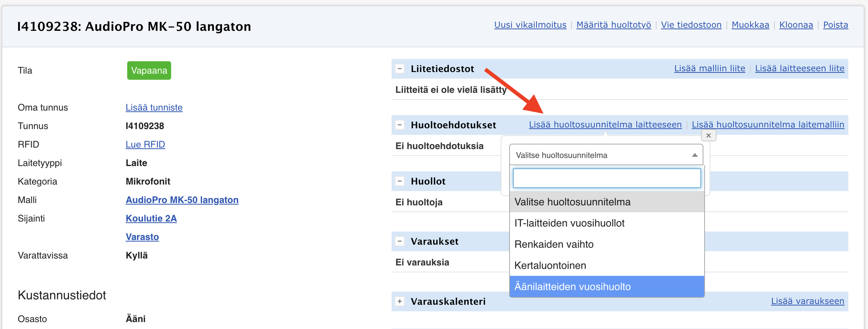Click the Kloonaa link

click(x=796, y=25)
